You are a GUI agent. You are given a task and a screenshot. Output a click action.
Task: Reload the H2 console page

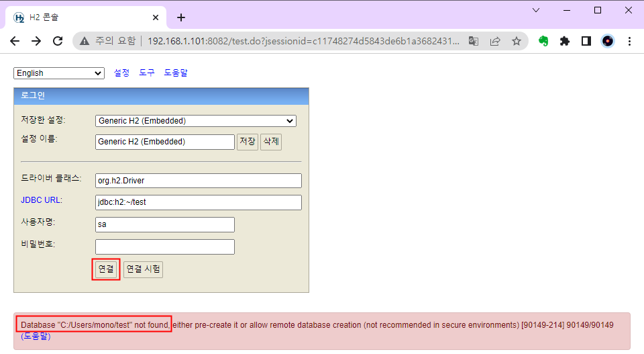click(x=58, y=41)
